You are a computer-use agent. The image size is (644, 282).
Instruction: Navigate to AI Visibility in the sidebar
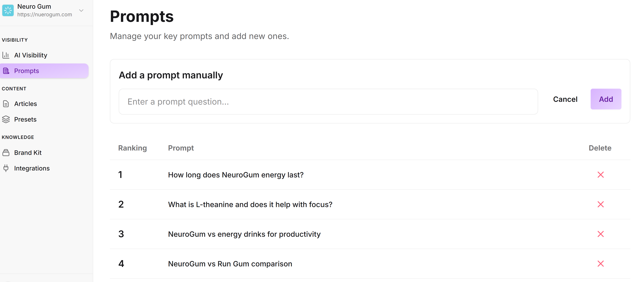click(30, 55)
